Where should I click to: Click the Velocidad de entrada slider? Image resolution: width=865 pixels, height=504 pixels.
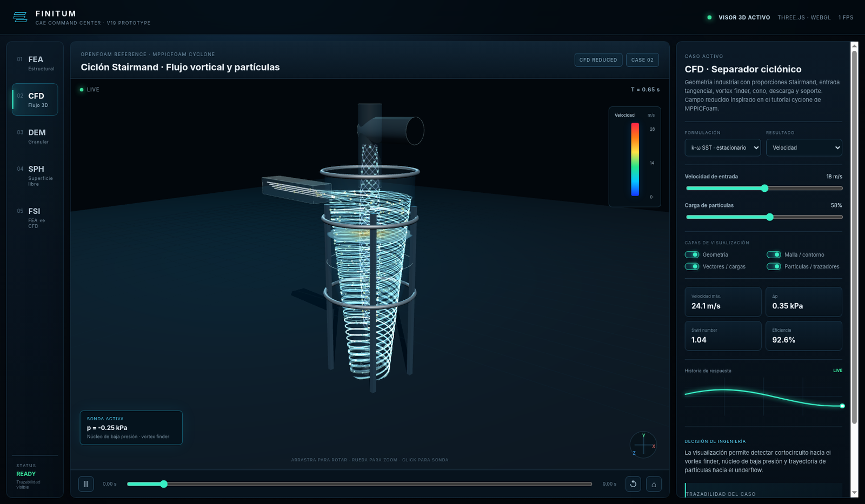click(764, 188)
